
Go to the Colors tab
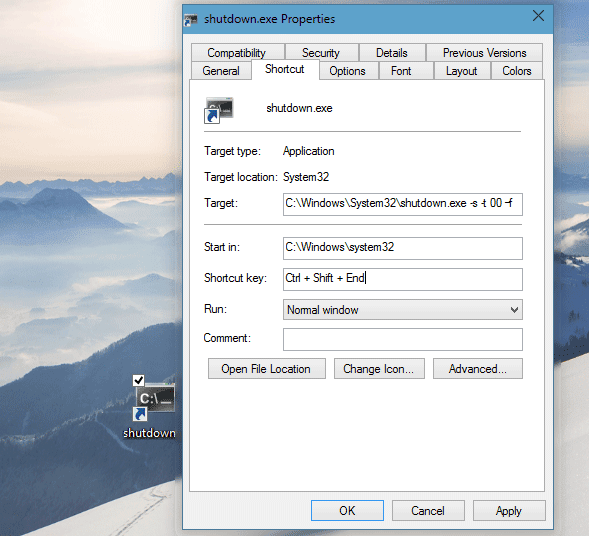pos(517,71)
